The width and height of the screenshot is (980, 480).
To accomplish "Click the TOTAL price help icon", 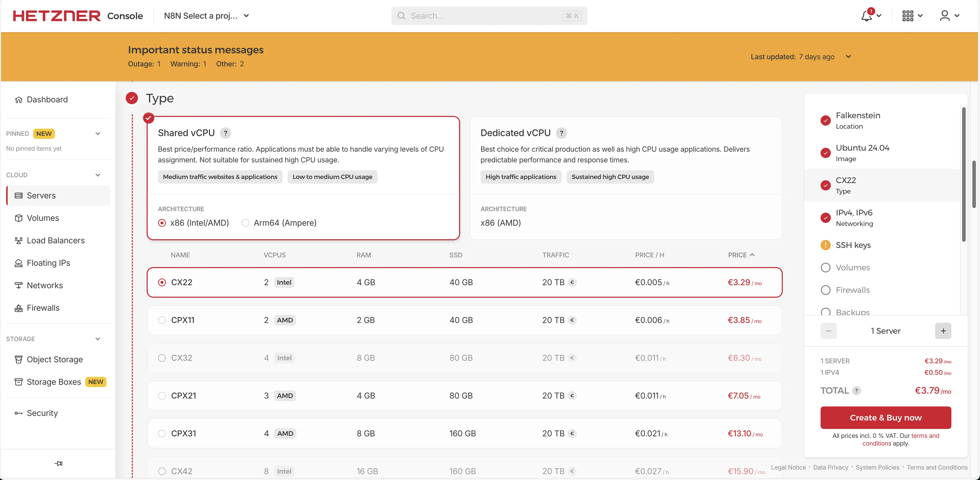I will click(x=856, y=391).
